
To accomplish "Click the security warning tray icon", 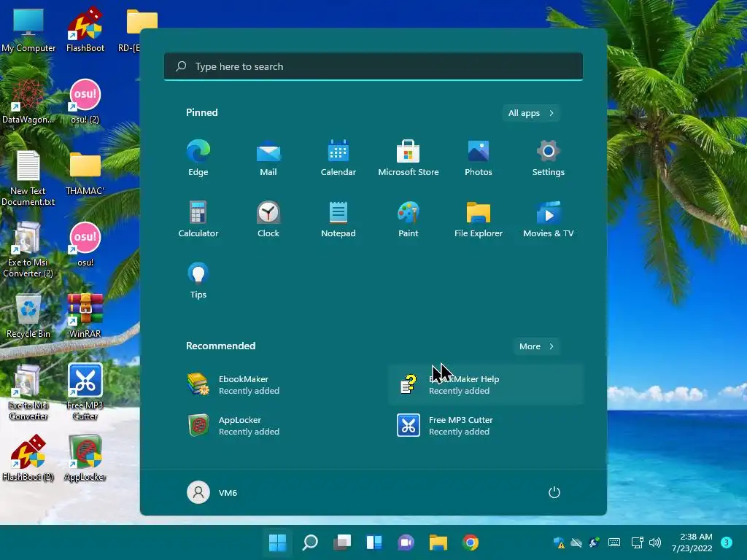I will [559, 542].
